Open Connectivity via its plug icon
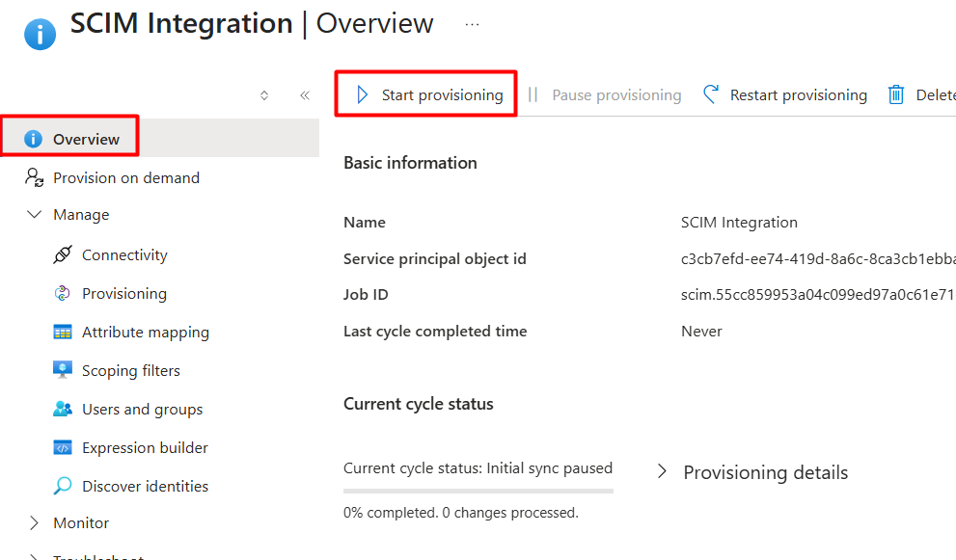The width and height of the screenshot is (956, 560). (x=62, y=254)
